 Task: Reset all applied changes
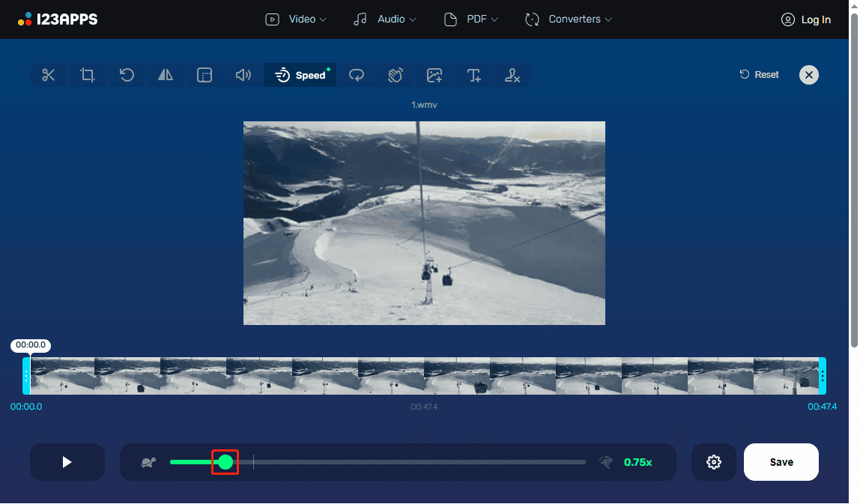click(759, 74)
